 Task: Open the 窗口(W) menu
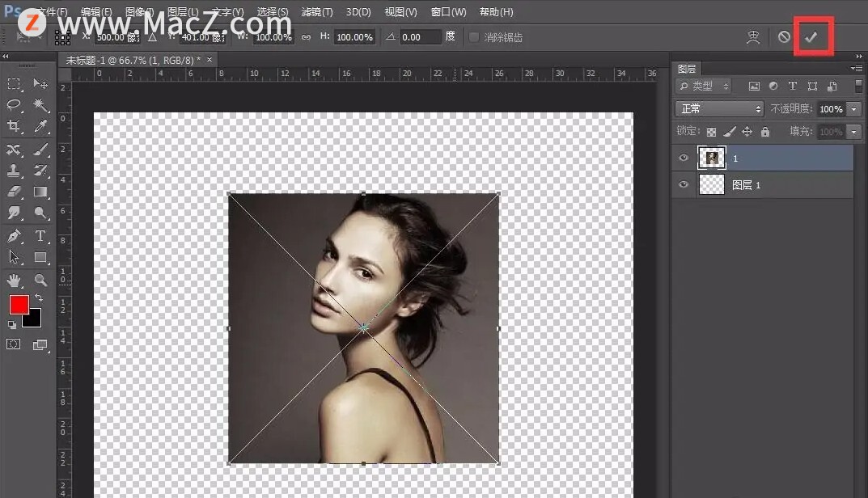(448, 12)
